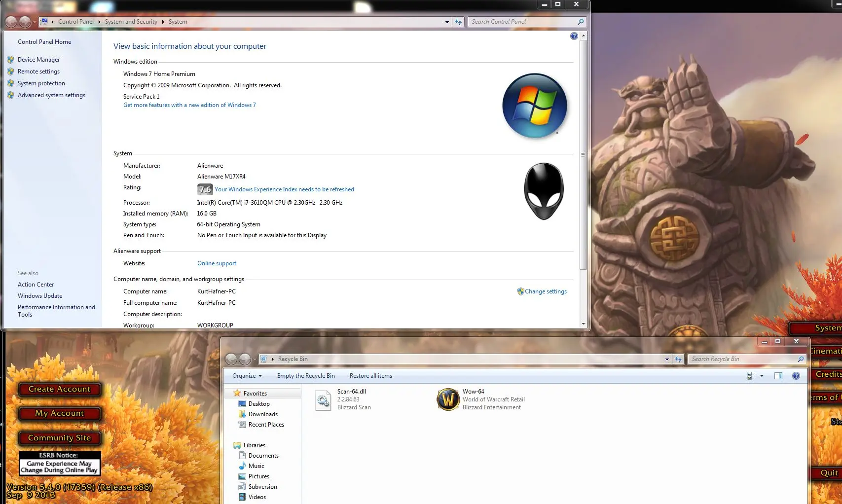This screenshot has width=842, height=504.
Task: Click the Windows Experience Index 7.6 rating badge
Action: pos(205,189)
